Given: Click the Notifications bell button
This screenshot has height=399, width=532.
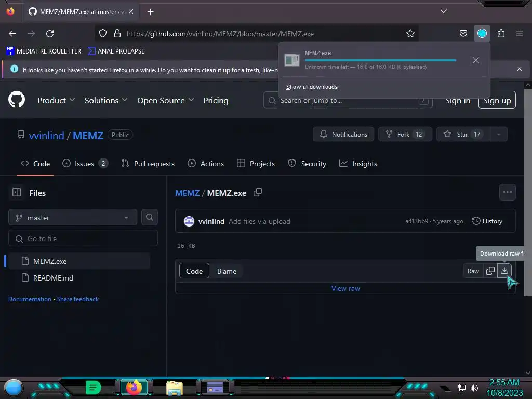Looking at the screenshot, I should 343,135.
